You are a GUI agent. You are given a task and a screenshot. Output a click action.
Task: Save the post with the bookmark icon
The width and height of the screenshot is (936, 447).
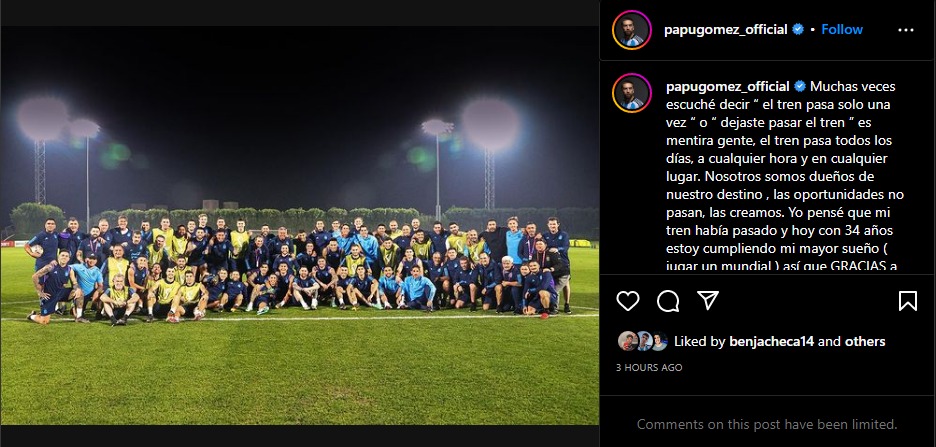click(907, 301)
